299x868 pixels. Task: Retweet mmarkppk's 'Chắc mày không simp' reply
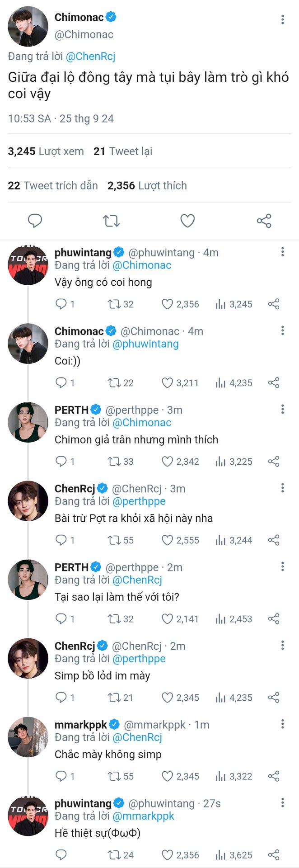[121, 776]
